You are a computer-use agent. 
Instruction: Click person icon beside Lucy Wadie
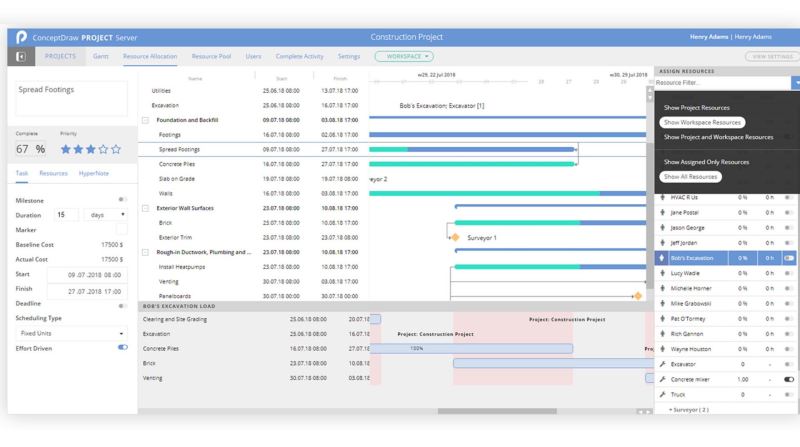click(662, 273)
